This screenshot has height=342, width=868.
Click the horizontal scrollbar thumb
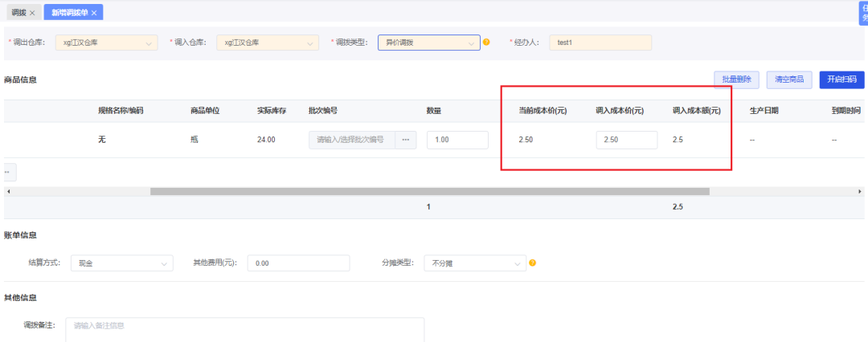pyautogui.click(x=429, y=192)
